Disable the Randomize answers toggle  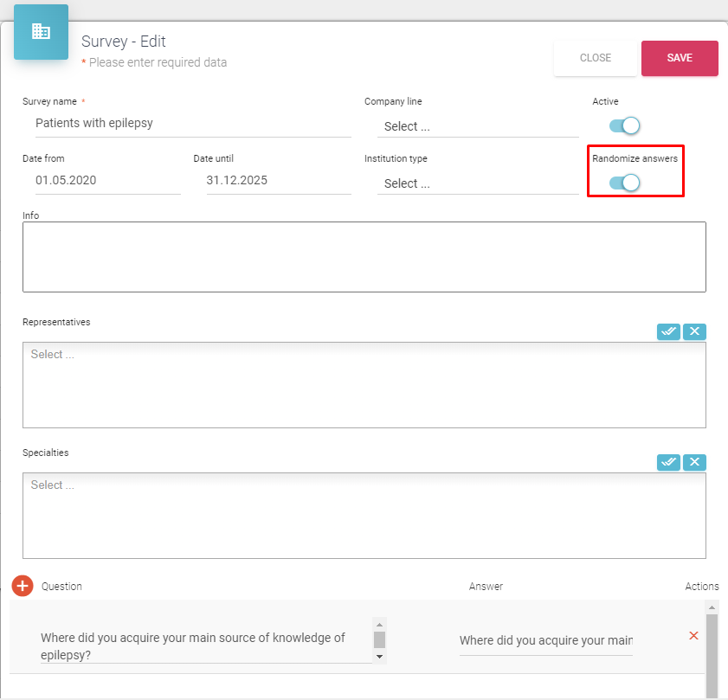(x=624, y=183)
